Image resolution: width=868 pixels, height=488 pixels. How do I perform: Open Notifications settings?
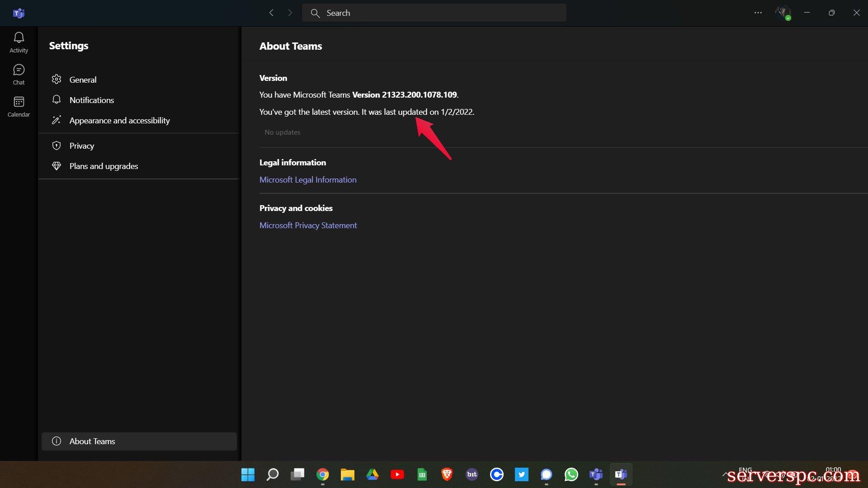click(x=91, y=100)
